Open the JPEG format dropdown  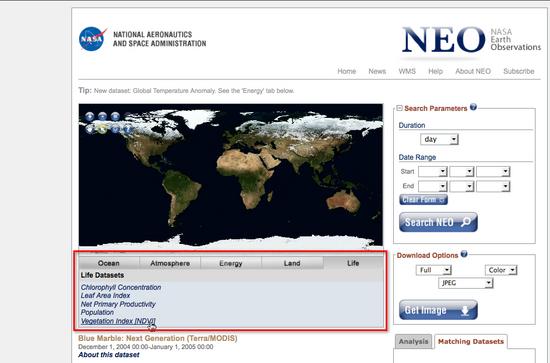tap(465, 283)
